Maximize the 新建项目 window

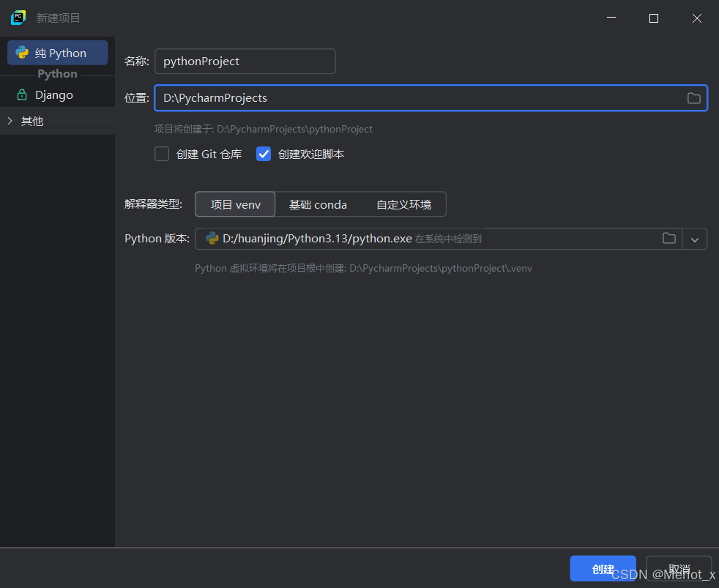click(654, 18)
